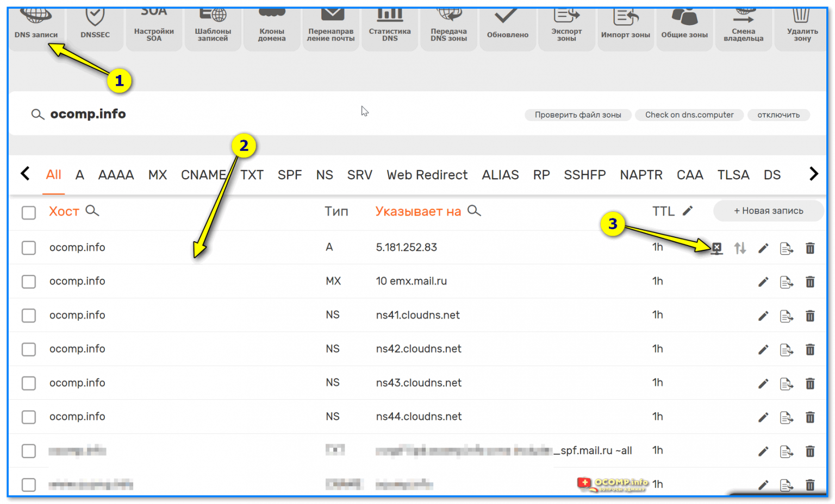Check the box for the MX record row
This screenshot has height=504, width=835.
coord(29,281)
